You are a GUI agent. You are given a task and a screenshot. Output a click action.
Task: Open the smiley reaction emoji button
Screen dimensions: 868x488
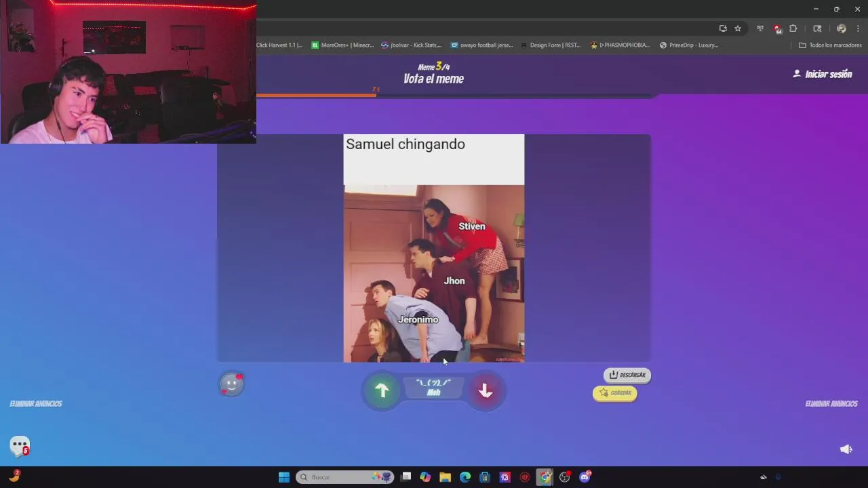click(x=231, y=384)
